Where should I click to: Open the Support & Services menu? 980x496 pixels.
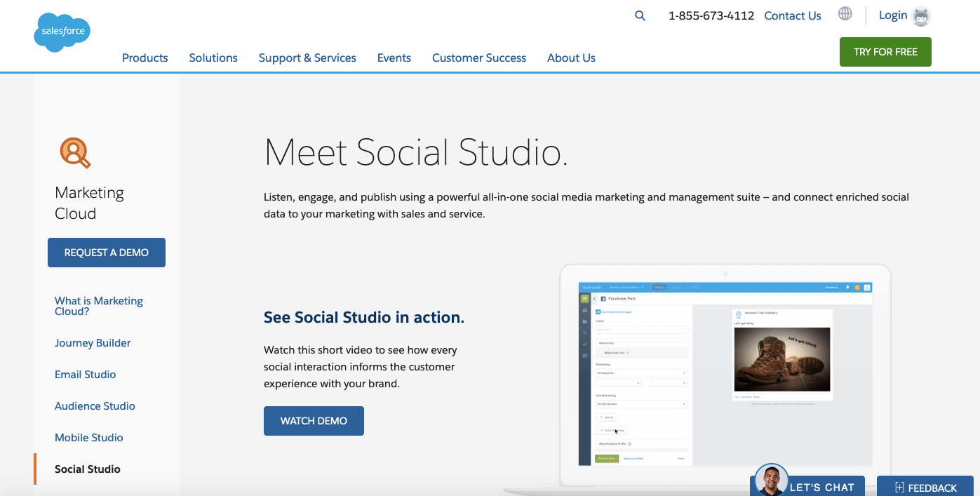307,58
